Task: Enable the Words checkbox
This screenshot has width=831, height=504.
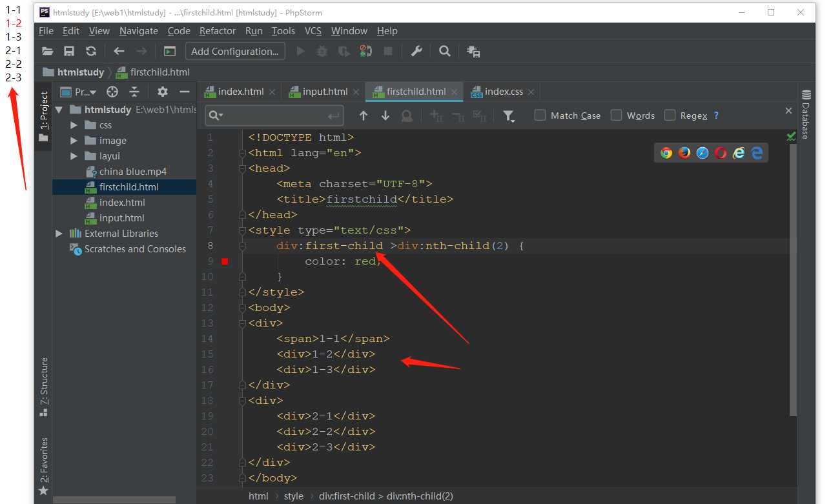Action: coord(616,116)
